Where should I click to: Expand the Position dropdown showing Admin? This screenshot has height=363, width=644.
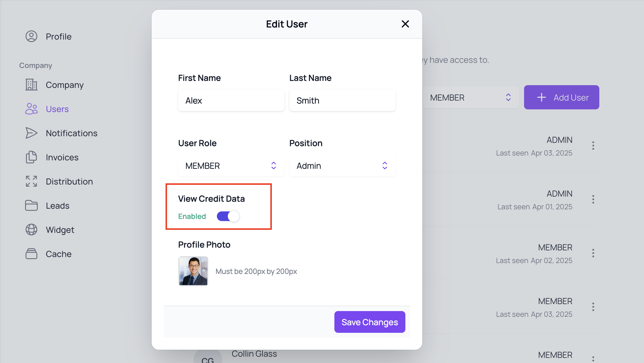click(342, 166)
